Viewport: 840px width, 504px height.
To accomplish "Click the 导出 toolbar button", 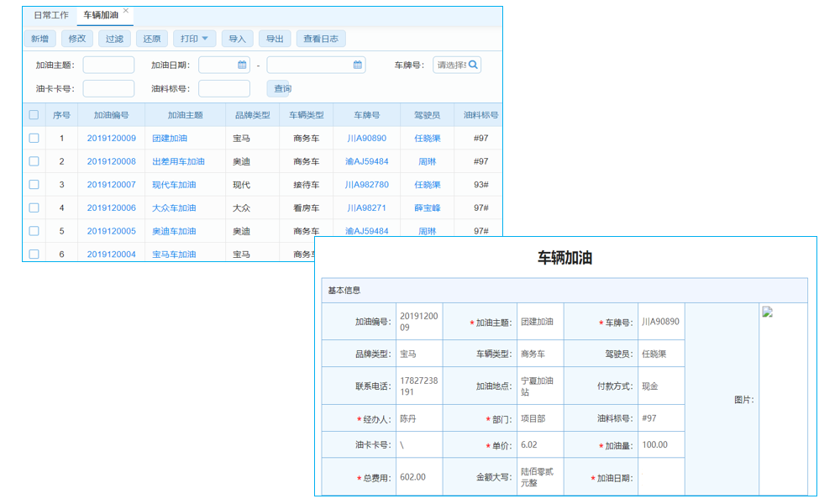I will [x=275, y=38].
